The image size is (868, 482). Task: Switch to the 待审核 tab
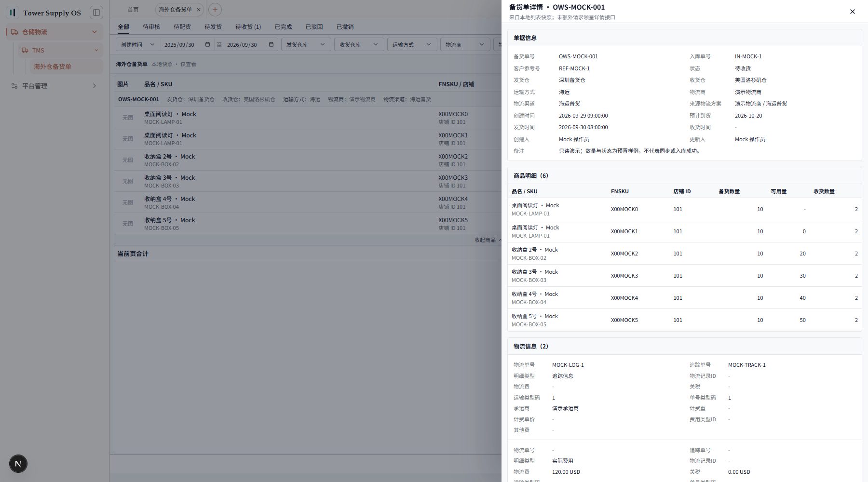(151, 27)
